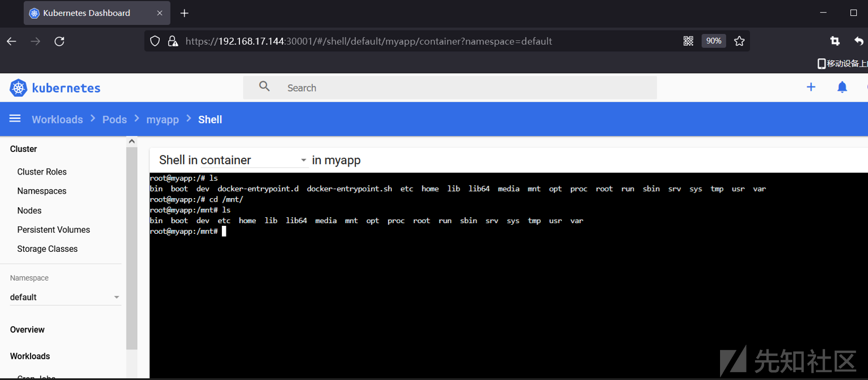Open the QR code icon in address bar
This screenshot has width=868, height=380.
point(688,41)
